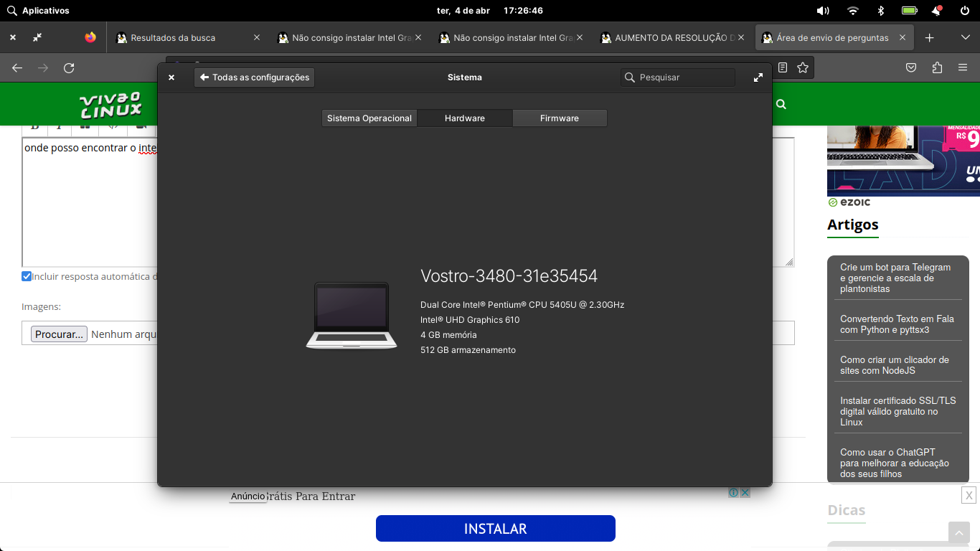980x551 pixels.
Task: Click the 4 GB memória text
Action: 448,335
